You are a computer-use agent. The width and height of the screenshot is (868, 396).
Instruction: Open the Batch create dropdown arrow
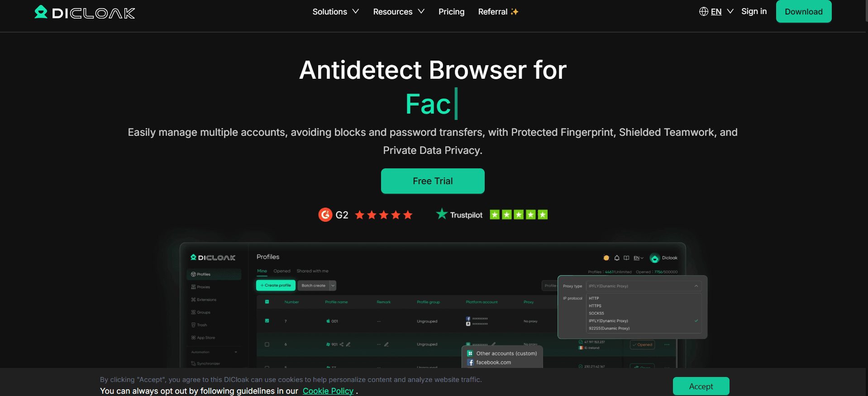tap(333, 286)
